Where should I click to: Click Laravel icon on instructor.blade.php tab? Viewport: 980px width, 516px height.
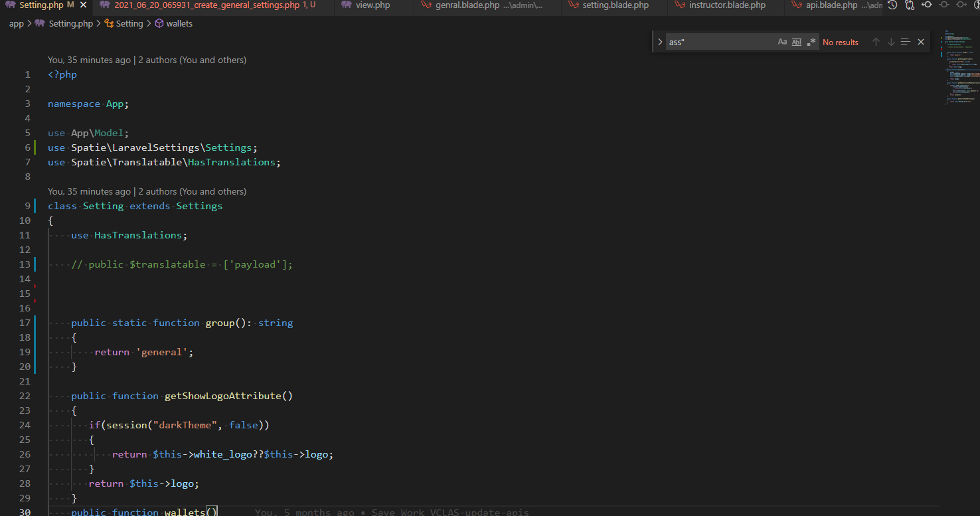click(680, 5)
